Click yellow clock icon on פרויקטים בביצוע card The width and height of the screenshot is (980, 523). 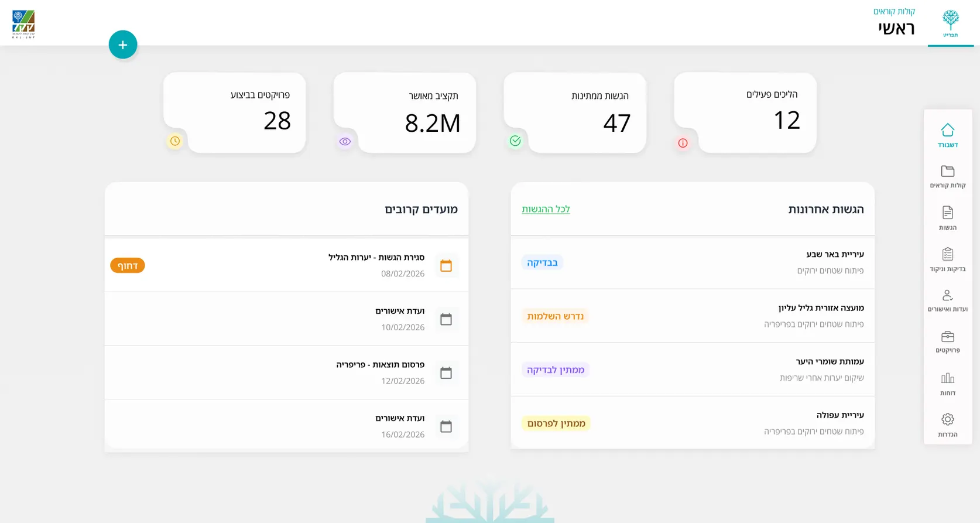pyautogui.click(x=175, y=141)
